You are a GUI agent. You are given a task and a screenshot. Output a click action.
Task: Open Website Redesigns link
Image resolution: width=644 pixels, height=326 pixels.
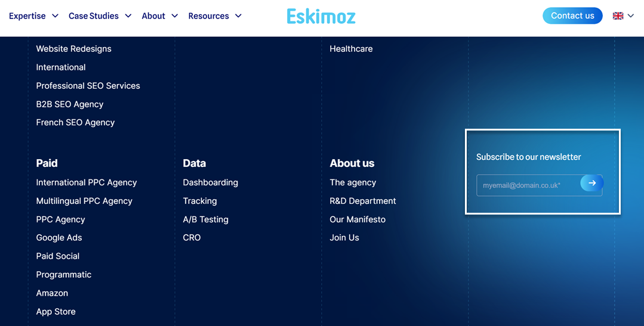click(73, 49)
